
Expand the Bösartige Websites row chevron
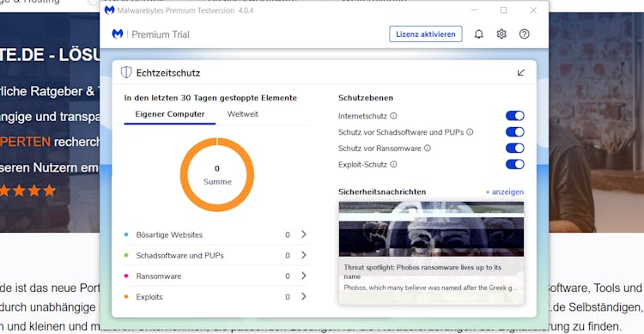pos(303,234)
